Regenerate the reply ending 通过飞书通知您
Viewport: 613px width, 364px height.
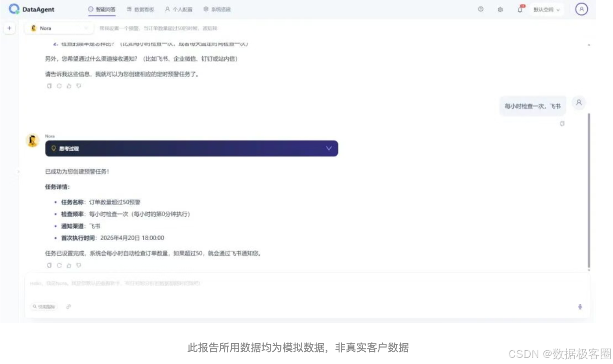point(59,266)
